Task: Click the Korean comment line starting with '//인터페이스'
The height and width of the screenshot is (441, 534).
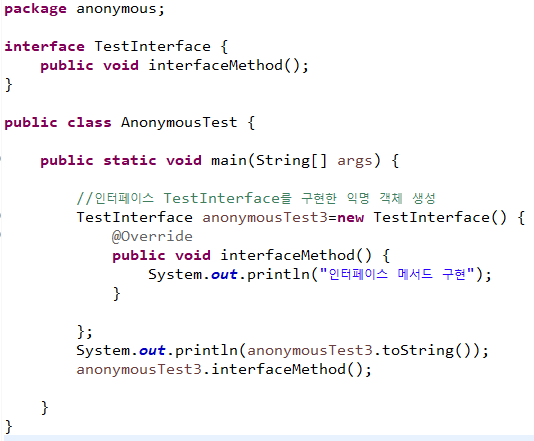Action: [256, 198]
